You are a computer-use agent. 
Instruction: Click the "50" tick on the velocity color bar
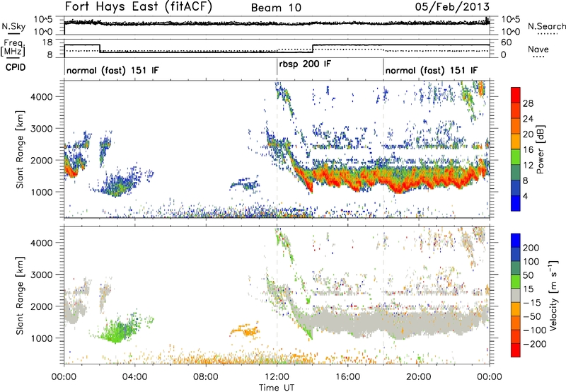(x=528, y=275)
